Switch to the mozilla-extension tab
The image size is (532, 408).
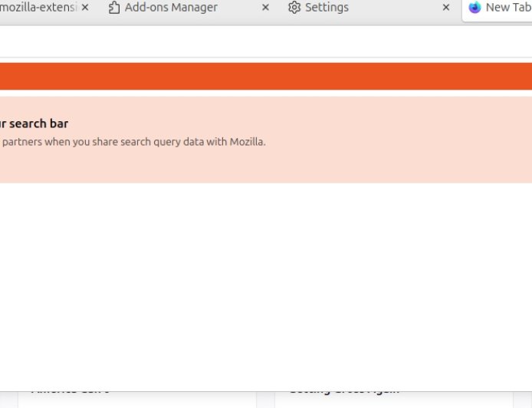point(37,8)
